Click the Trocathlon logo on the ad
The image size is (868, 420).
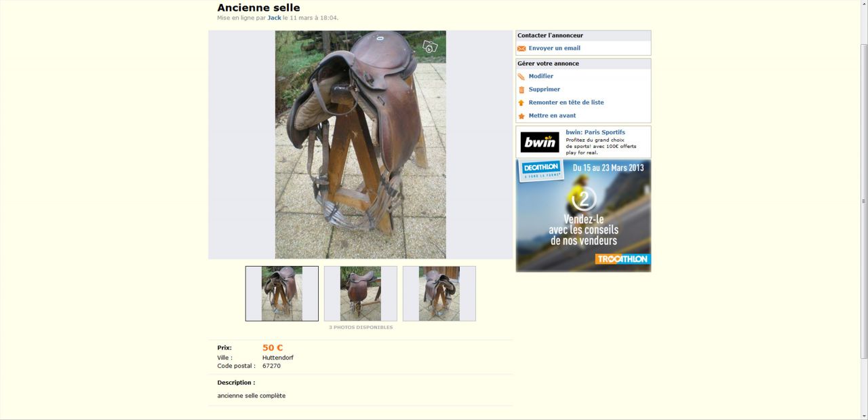pyautogui.click(x=623, y=259)
